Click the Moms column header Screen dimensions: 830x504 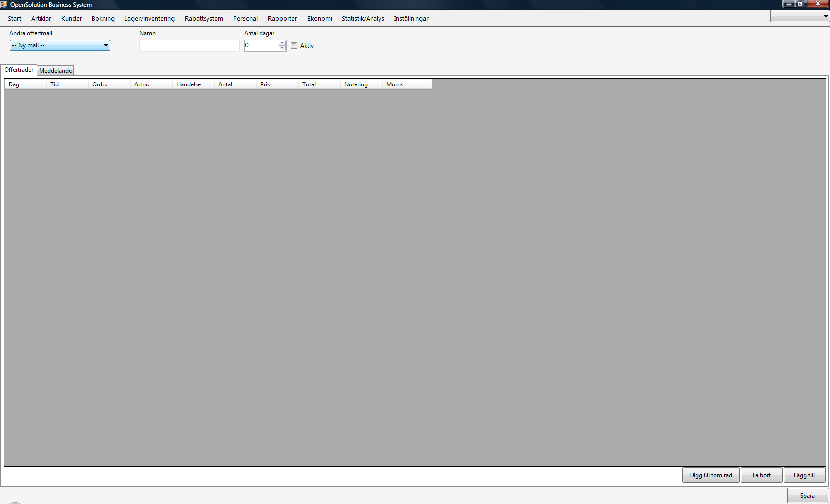click(x=407, y=84)
